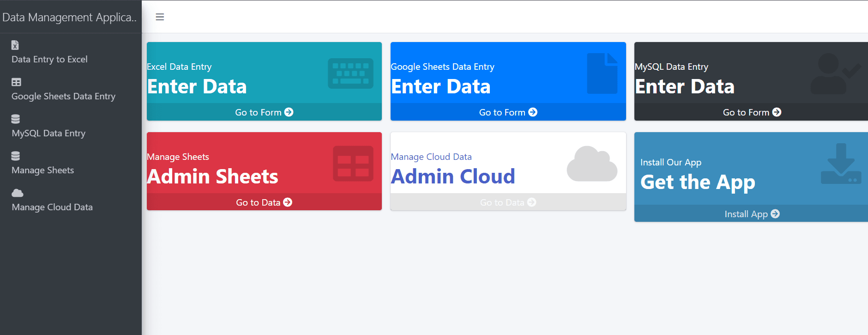Click 'Manage Cloud Data' label on white card
Image resolution: width=868 pixels, height=335 pixels.
click(431, 157)
